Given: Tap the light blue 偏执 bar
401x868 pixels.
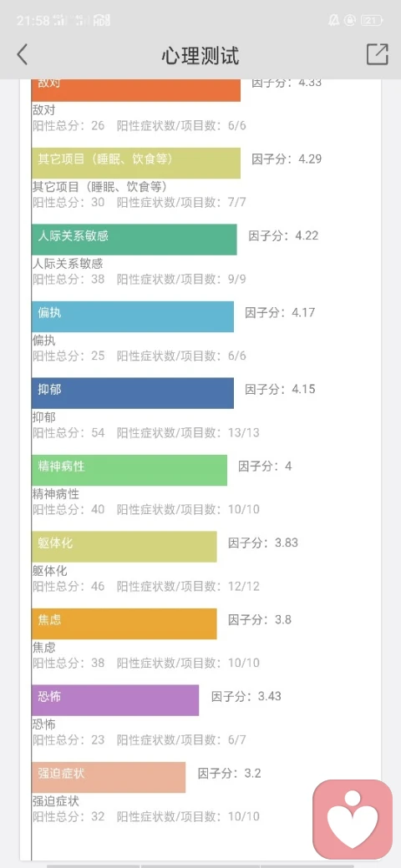Looking at the screenshot, I should (x=132, y=316).
